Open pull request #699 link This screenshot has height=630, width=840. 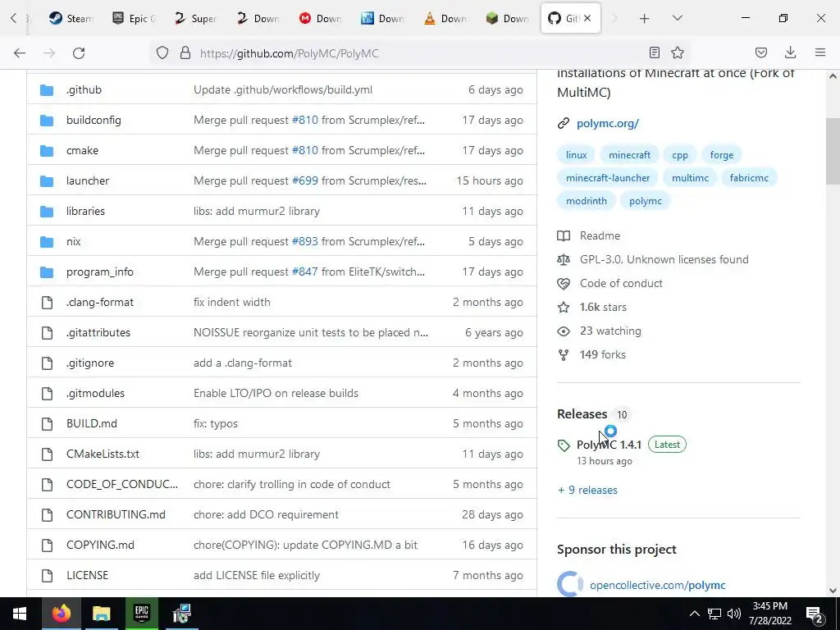click(305, 180)
